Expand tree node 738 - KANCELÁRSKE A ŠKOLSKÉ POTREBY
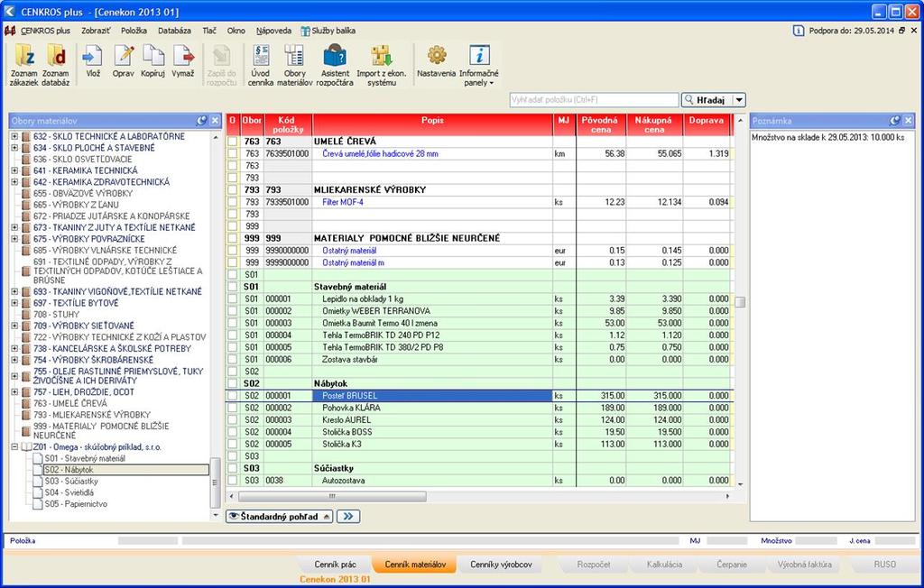924x588 pixels. coord(14,349)
